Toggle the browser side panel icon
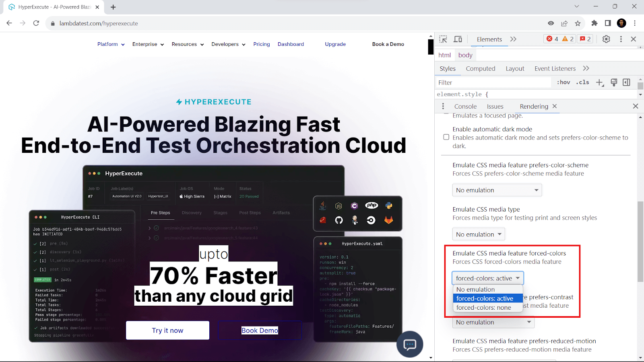 [608, 23]
